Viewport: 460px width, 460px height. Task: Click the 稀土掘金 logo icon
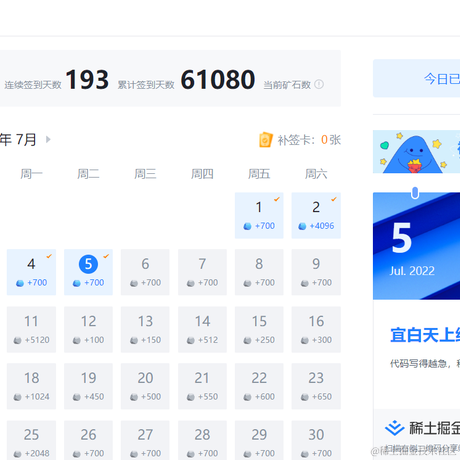(395, 428)
